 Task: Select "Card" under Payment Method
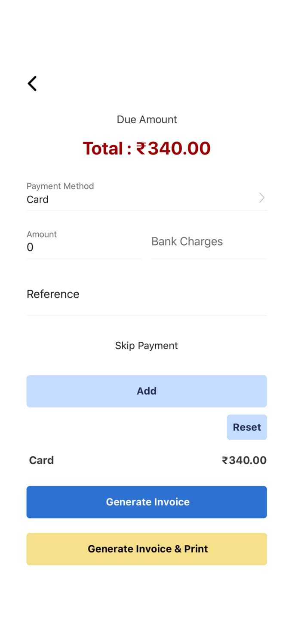[37, 199]
